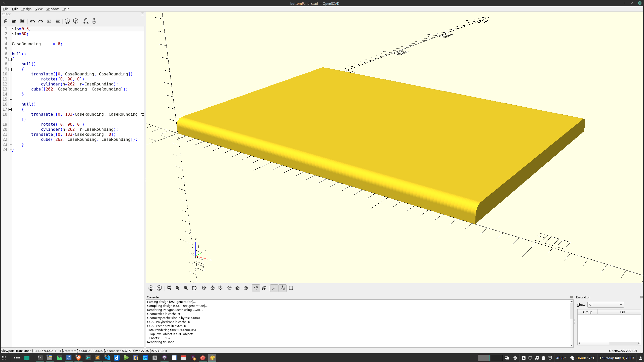
Task: Switch view to the top orientation
Action: (x=213, y=288)
